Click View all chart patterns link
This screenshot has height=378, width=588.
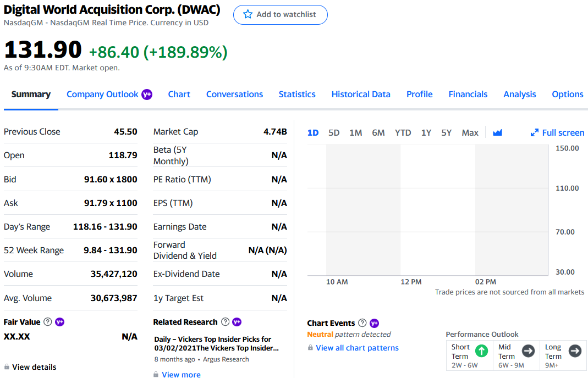coord(357,348)
